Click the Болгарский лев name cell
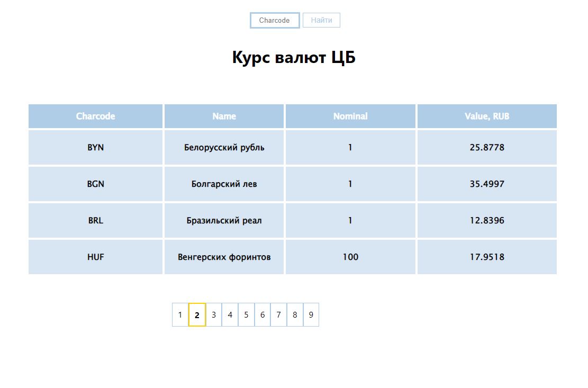The image size is (588, 388). tap(224, 184)
